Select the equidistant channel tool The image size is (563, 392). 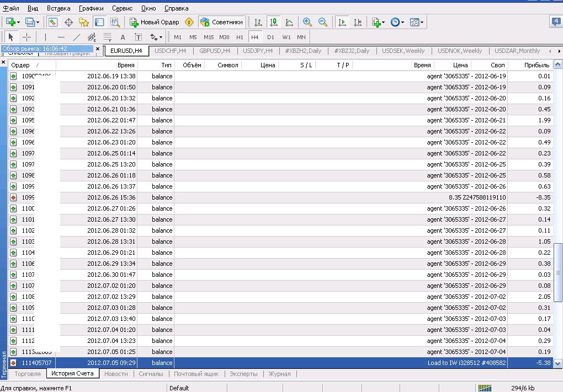92,37
